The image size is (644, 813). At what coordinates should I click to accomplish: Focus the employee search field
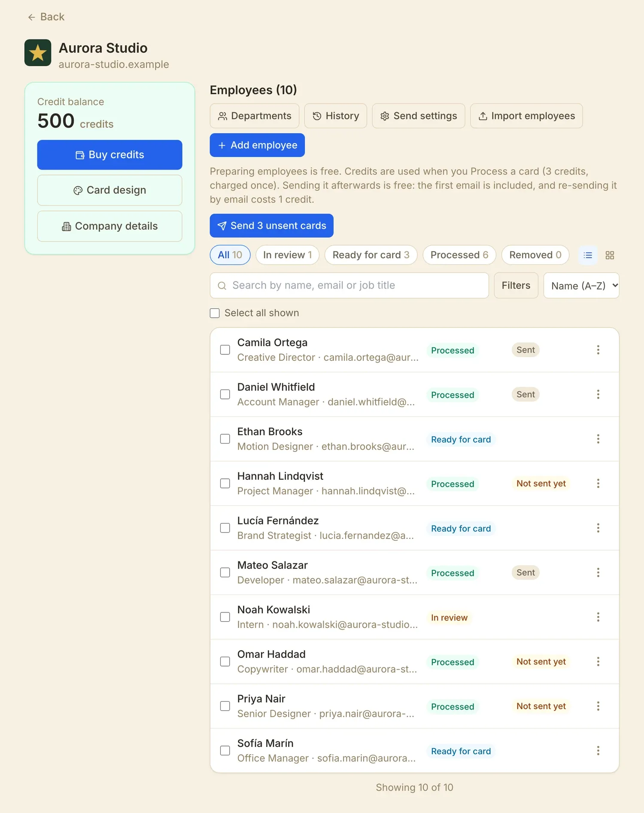coord(349,286)
